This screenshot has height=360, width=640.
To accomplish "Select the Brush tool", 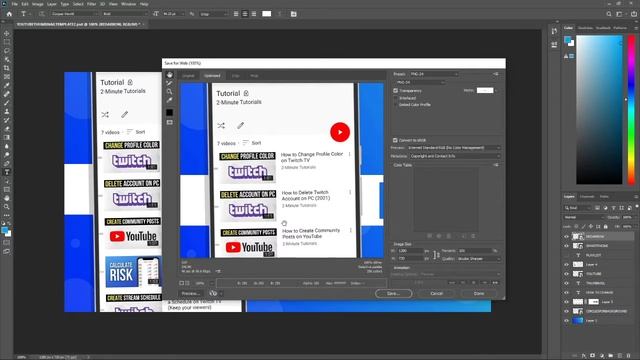I will point(7,103).
